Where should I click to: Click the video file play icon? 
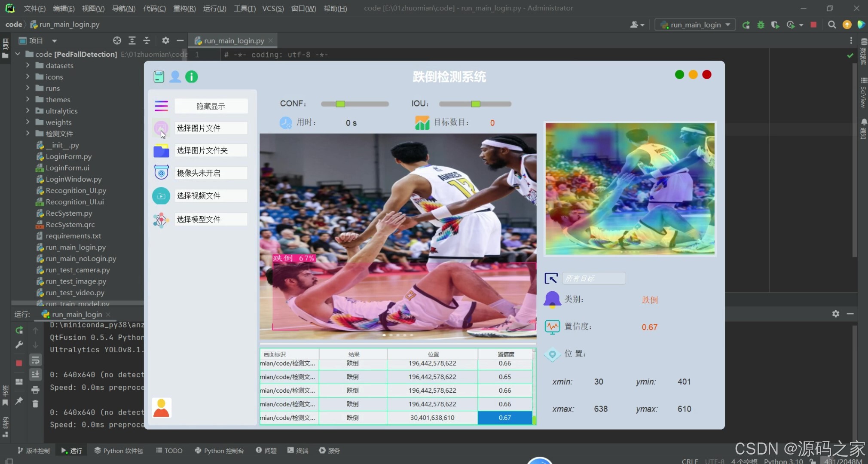(161, 196)
